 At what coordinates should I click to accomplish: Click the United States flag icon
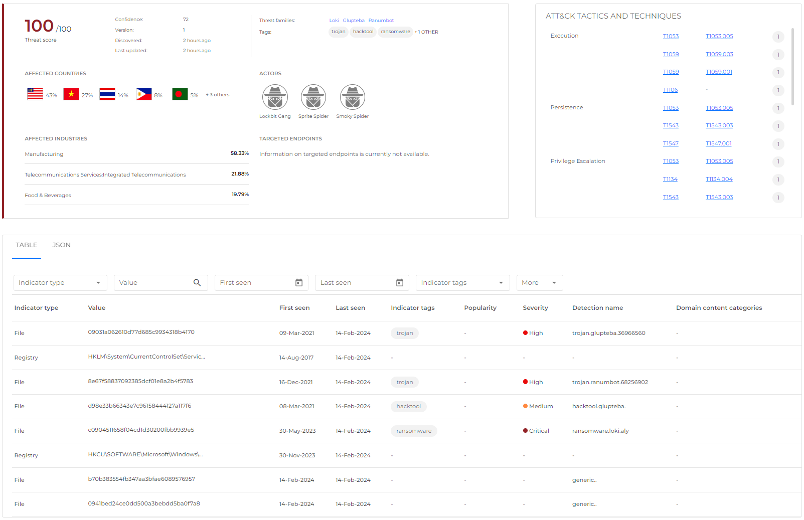click(x=35, y=94)
